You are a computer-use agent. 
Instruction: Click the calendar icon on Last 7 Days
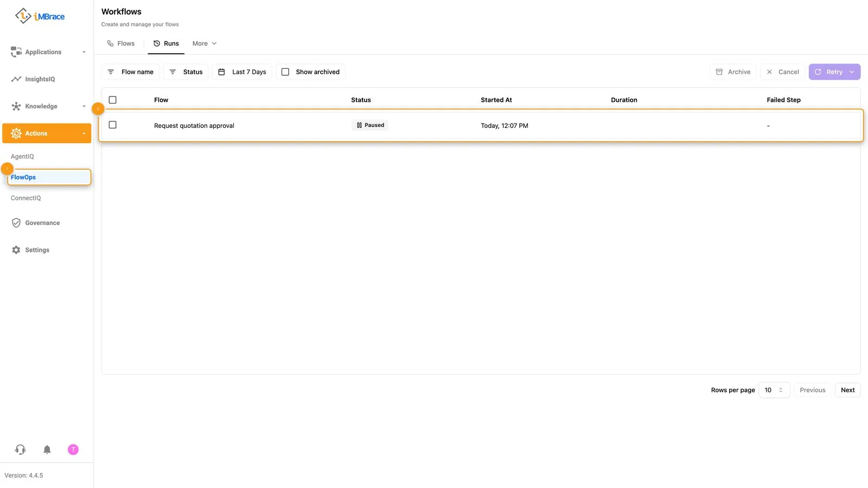221,72
